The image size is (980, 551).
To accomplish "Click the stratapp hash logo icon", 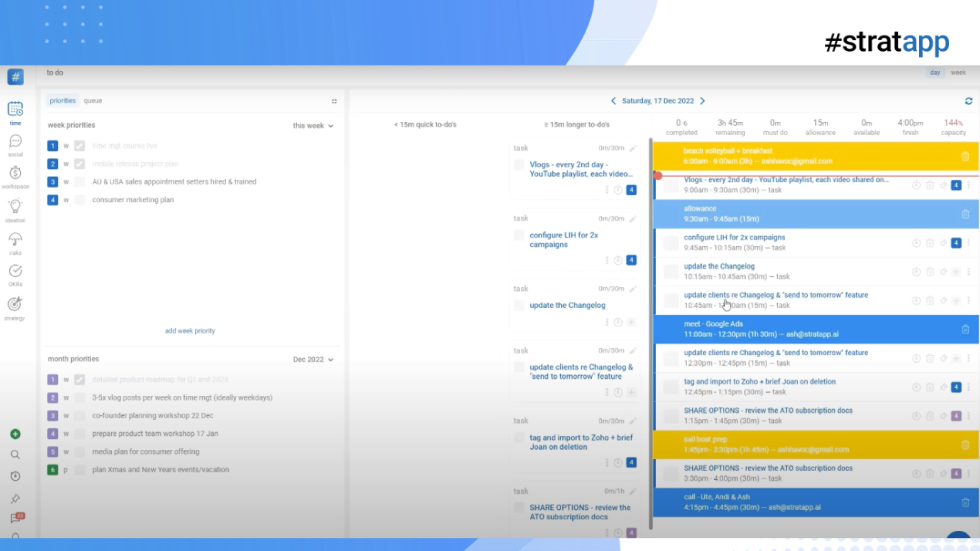I will click(x=15, y=76).
